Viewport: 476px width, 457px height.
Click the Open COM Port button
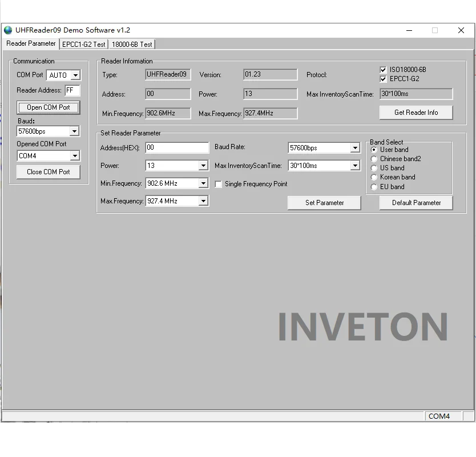[x=49, y=107]
